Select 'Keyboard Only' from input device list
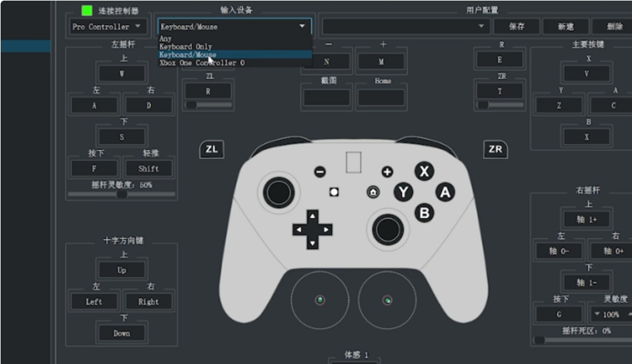Image resolution: width=632 pixels, height=364 pixels. point(186,47)
